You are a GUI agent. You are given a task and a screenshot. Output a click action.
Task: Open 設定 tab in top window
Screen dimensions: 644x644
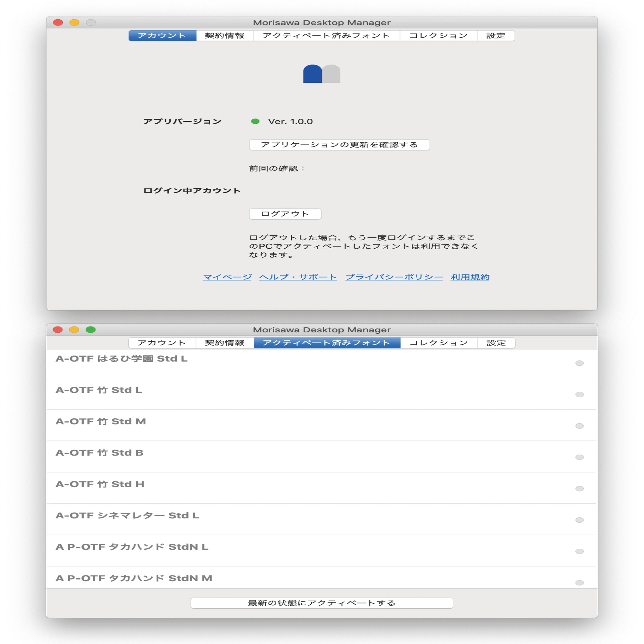click(496, 36)
